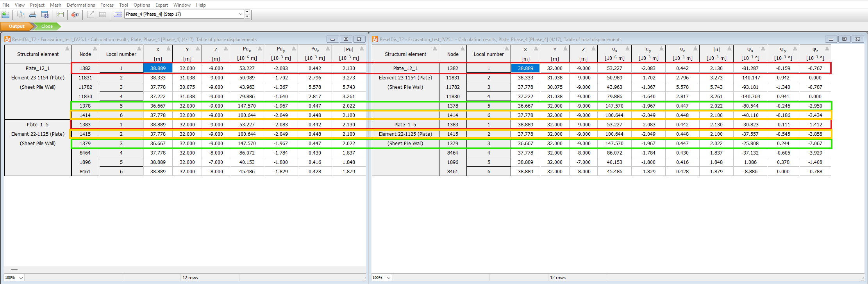This screenshot has height=284, width=868.
Task: Open the File menu
Action: pos(6,5)
